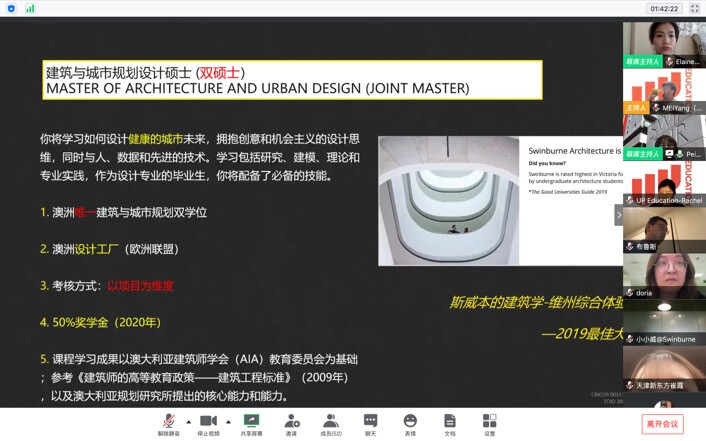
Task: Select the UP Education-Rachel video thumbnail
Action: tap(664, 184)
